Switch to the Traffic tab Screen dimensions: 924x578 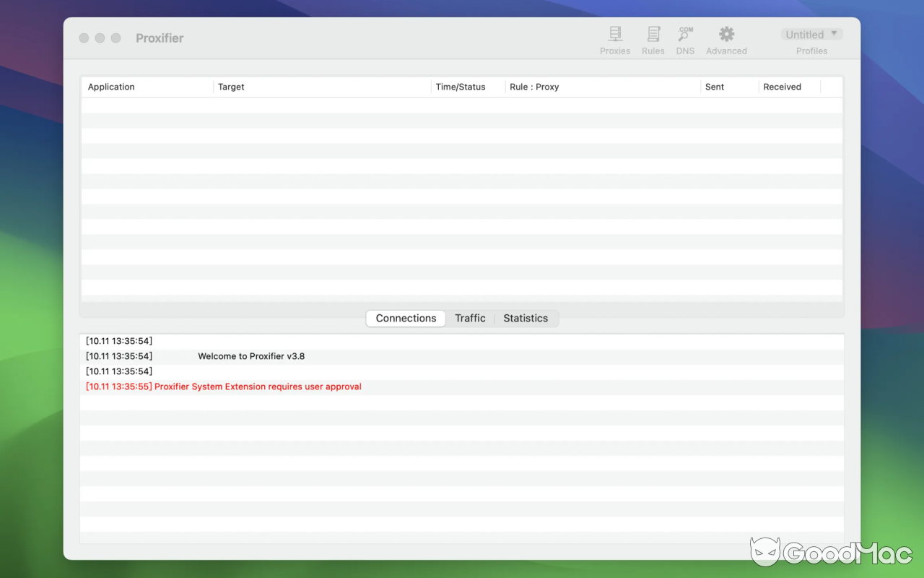pyautogui.click(x=470, y=318)
